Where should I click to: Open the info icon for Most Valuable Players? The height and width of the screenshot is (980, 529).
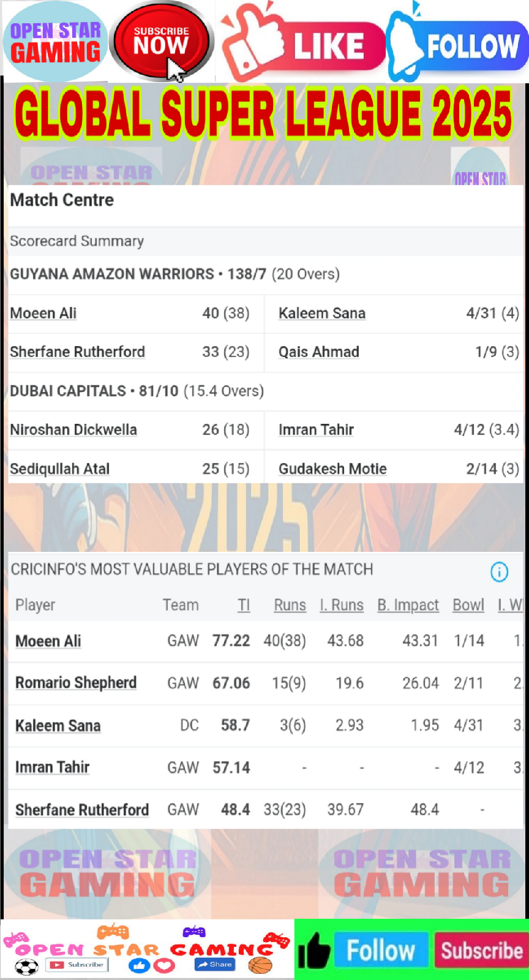pos(499,571)
